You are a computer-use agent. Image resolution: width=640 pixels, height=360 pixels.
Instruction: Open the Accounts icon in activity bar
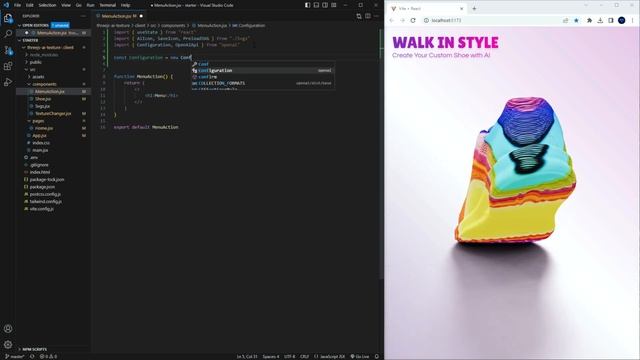[8, 329]
